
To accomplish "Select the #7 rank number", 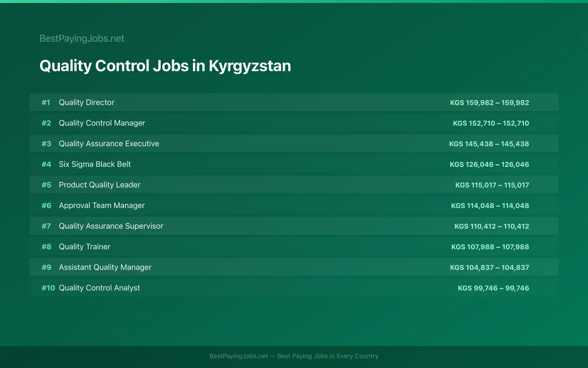I will pyautogui.click(x=46, y=226).
